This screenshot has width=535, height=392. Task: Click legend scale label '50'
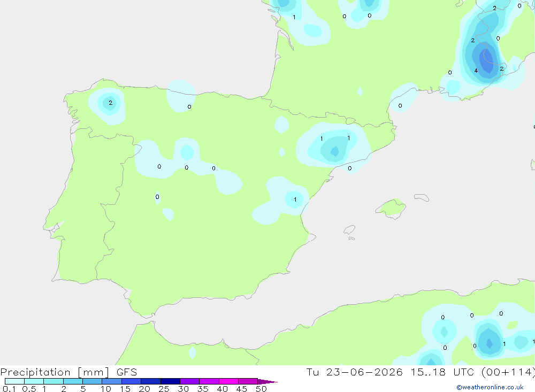pyautogui.click(x=261, y=389)
